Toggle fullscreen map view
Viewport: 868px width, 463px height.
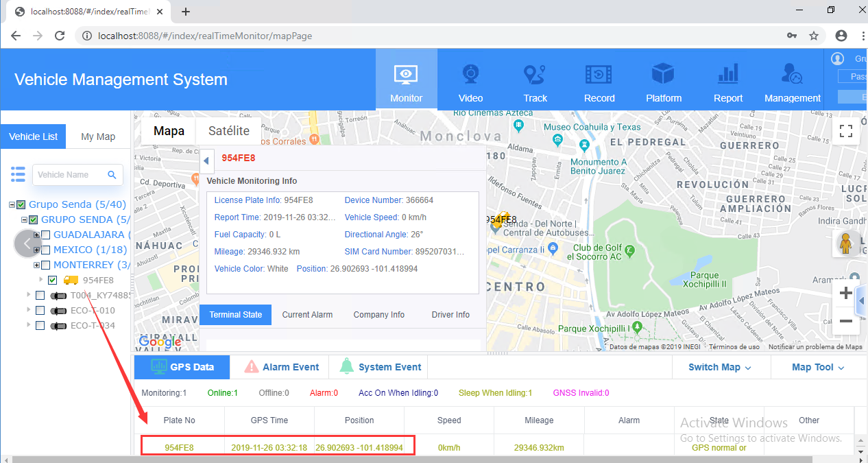click(x=846, y=131)
